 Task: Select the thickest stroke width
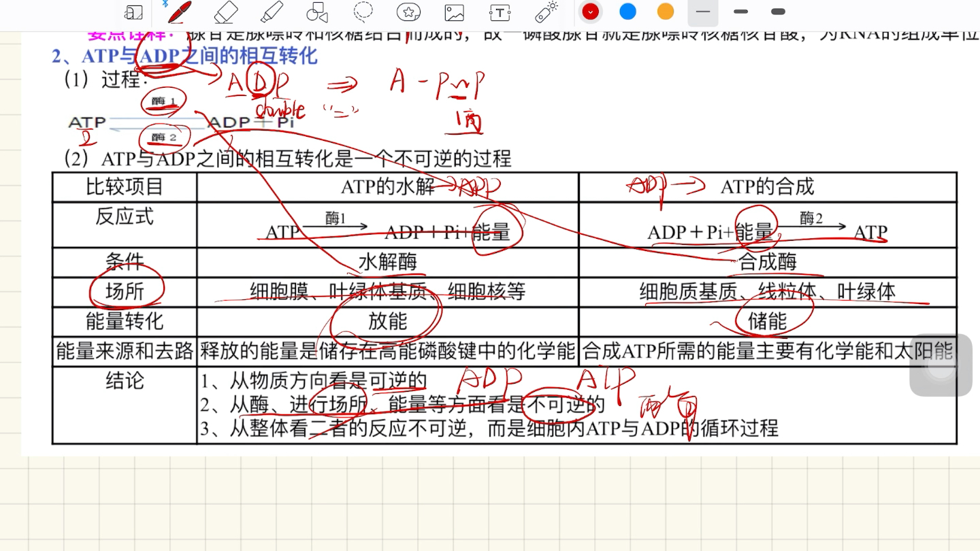coord(779,12)
